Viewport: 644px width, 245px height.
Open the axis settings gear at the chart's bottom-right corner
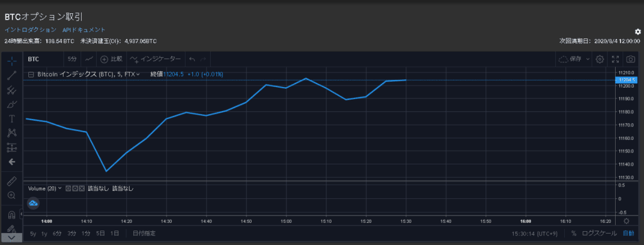626,221
